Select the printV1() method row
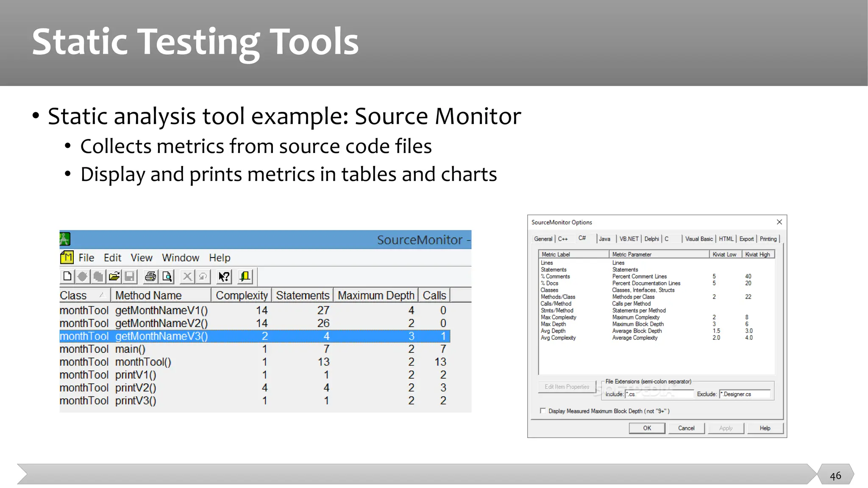The height and width of the screenshot is (488, 868). (255, 375)
